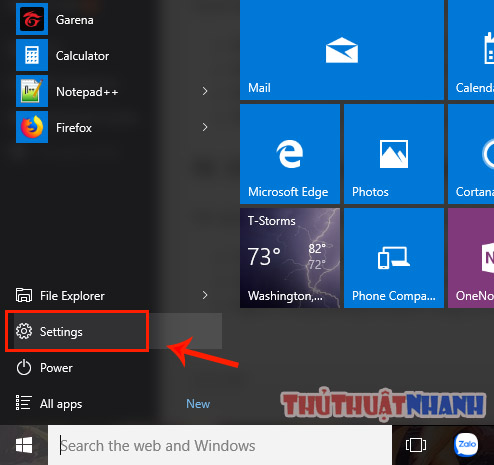Click the Notepad++ app name
The width and height of the screenshot is (494, 465).
tap(87, 92)
